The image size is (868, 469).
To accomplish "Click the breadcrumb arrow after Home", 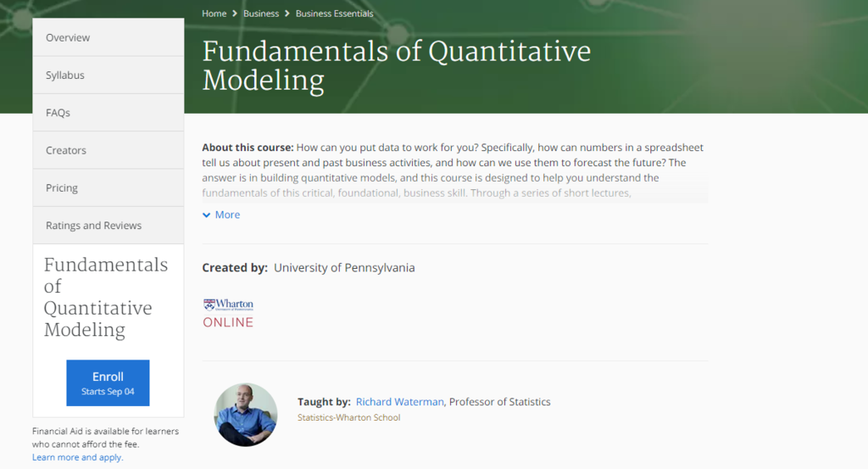I will click(x=235, y=14).
